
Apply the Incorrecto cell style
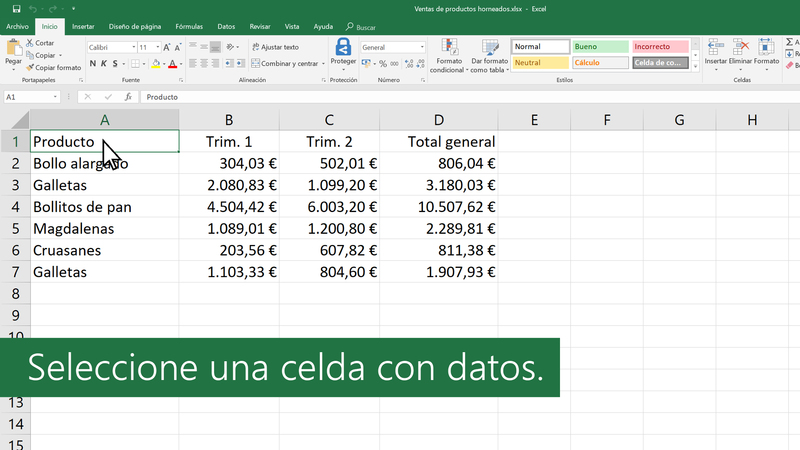(658, 46)
